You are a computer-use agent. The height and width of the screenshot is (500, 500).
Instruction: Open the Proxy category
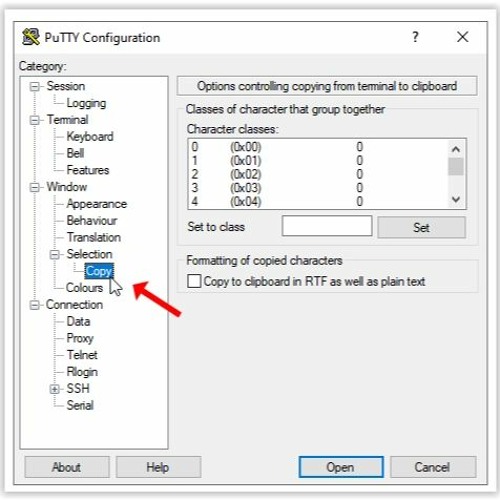(x=80, y=338)
